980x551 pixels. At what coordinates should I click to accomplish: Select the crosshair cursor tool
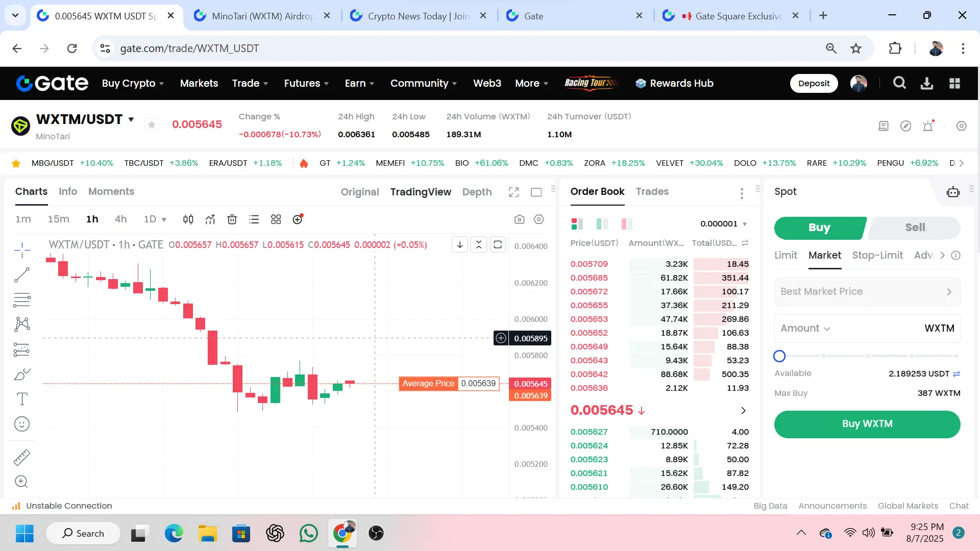(x=22, y=250)
